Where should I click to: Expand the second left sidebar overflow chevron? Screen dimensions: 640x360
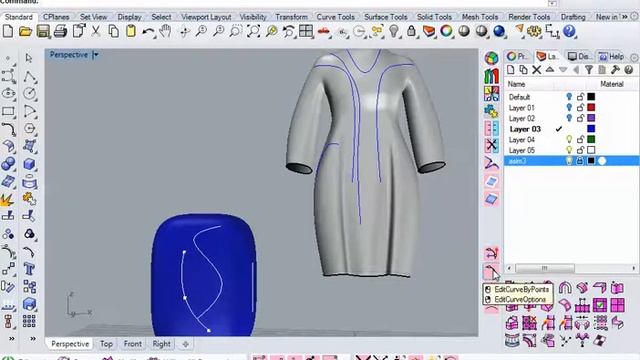(33, 338)
